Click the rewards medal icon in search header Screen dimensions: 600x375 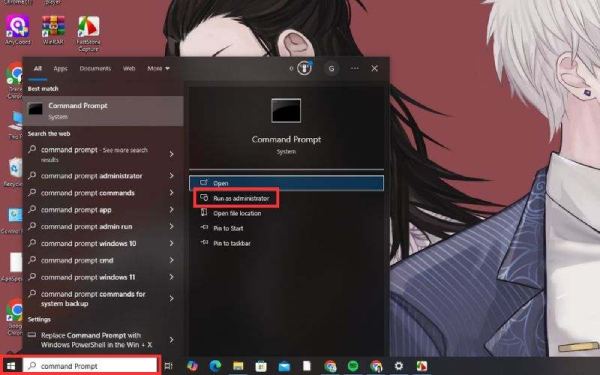pyautogui.click(x=305, y=68)
